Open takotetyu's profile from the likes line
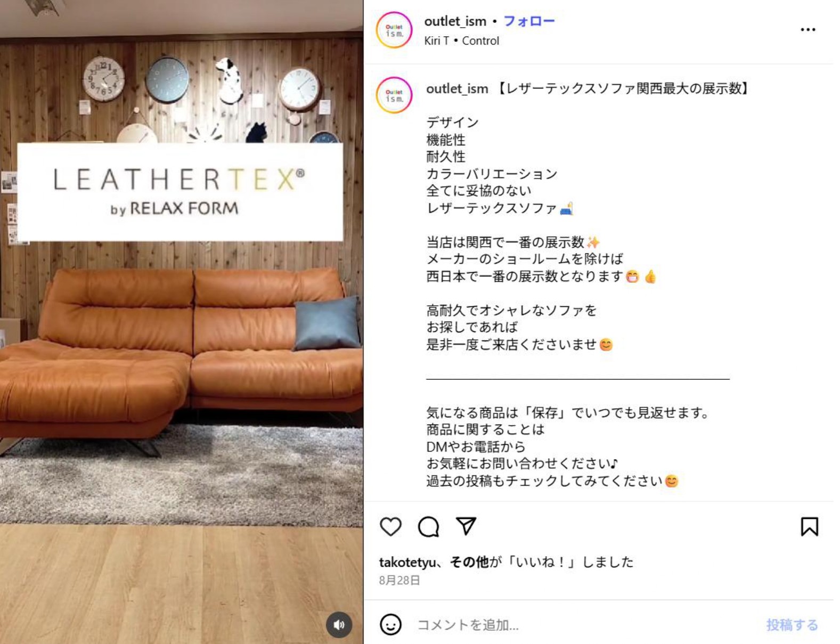 coord(407,562)
